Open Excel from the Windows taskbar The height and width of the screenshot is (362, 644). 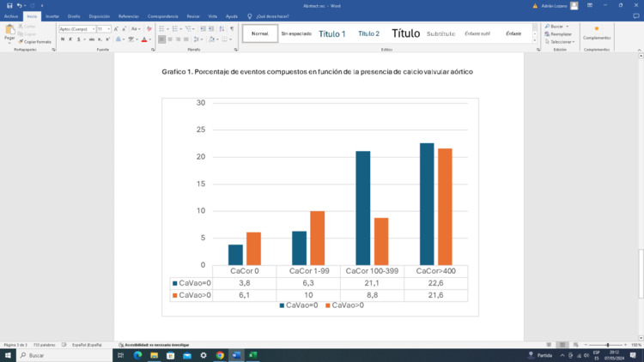pos(252,355)
